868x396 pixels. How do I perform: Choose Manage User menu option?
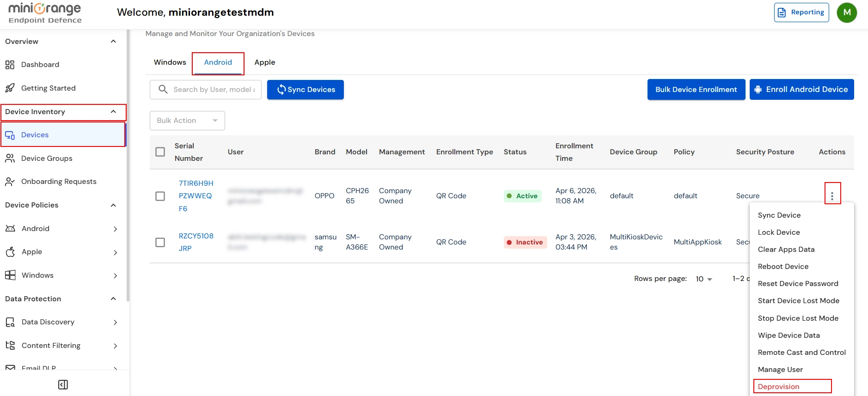point(801,370)
